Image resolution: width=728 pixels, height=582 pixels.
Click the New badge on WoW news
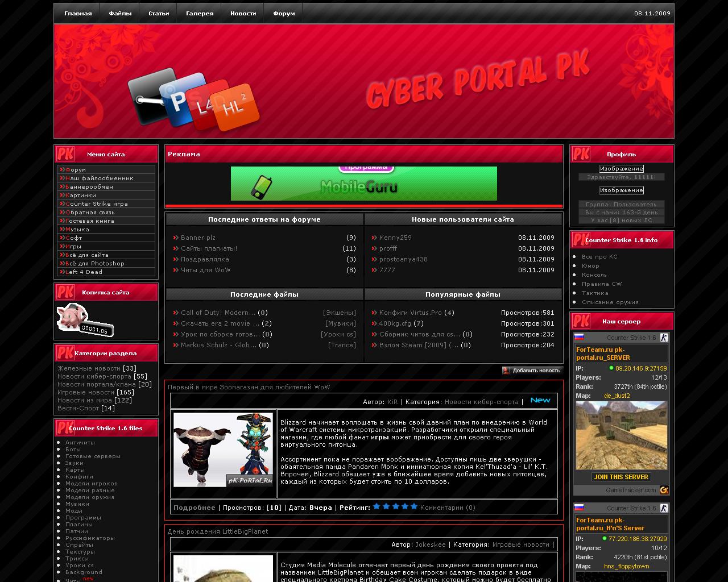point(540,400)
